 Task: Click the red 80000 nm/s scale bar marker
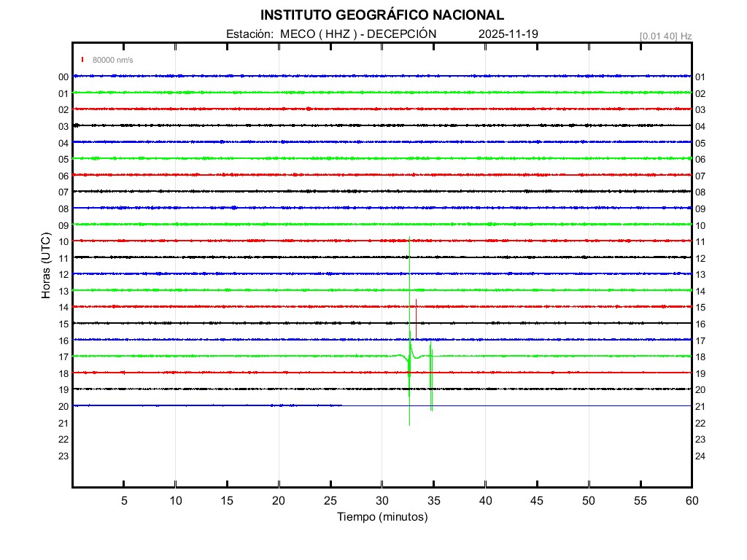click(83, 60)
